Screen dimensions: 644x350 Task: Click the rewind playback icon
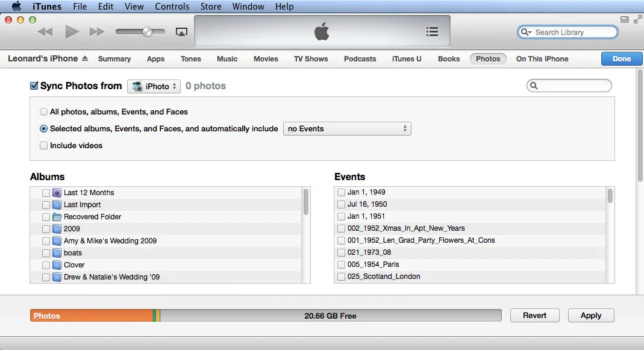click(45, 32)
